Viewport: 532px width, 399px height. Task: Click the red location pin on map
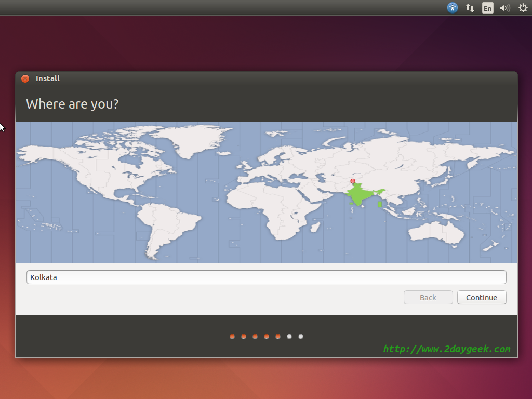pos(353,181)
